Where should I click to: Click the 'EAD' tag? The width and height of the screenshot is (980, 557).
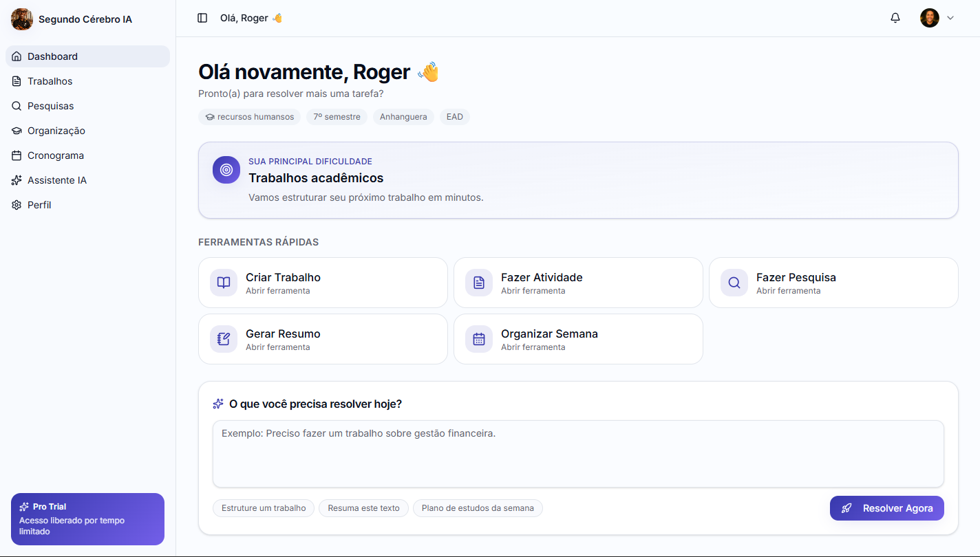pyautogui.click(x=455, y=117)
